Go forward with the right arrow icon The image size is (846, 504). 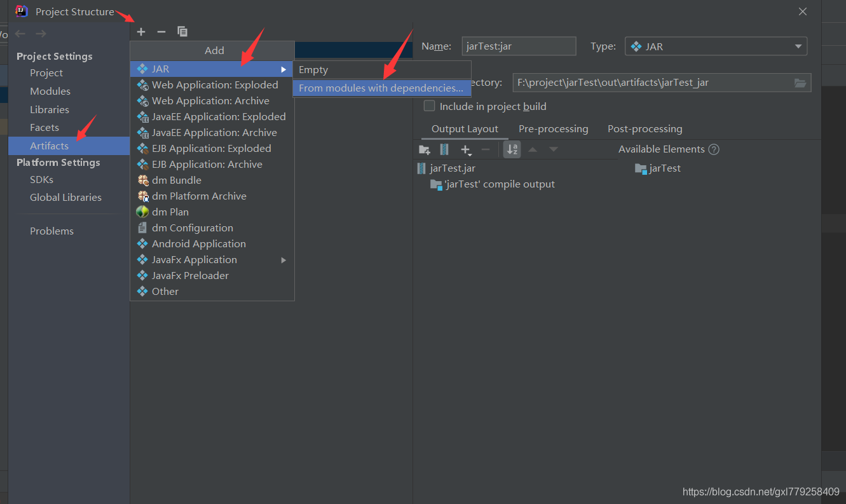[x=41, y=34]
